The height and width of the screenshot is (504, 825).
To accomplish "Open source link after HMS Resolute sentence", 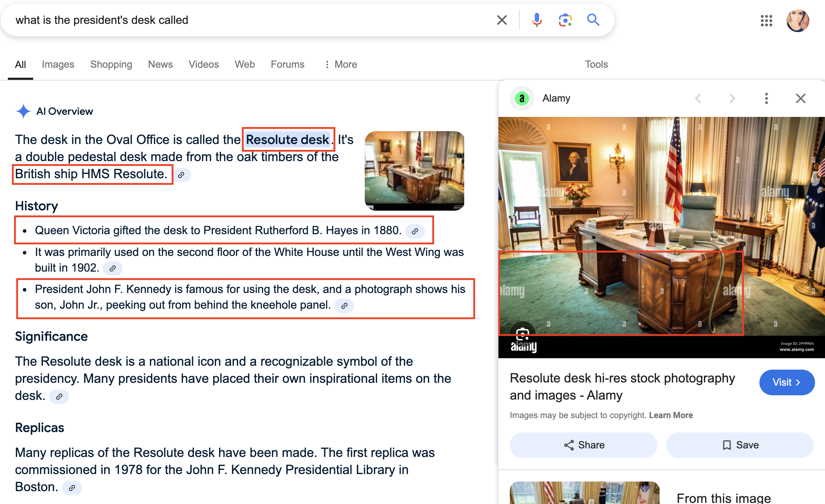I will [x=181, y=175].
